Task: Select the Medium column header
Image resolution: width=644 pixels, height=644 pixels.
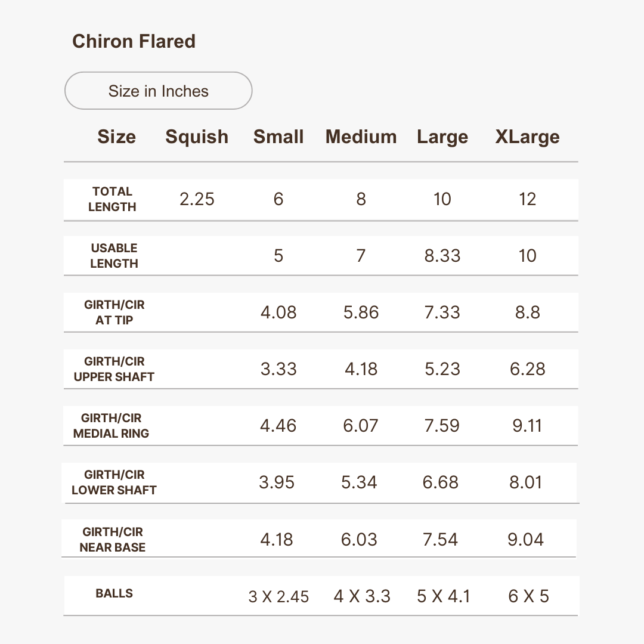Action: click(361, 137)
